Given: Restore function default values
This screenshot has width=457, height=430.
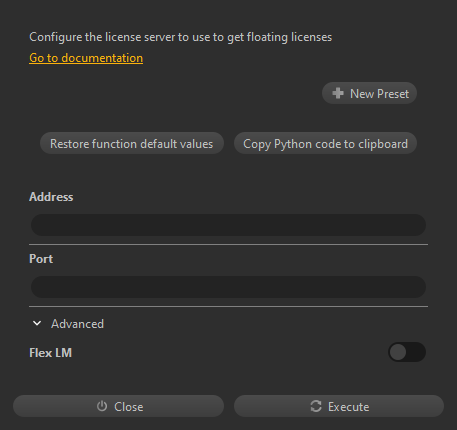Looking at the screenshot, I should pyautogui.click(x=132, y=143).
